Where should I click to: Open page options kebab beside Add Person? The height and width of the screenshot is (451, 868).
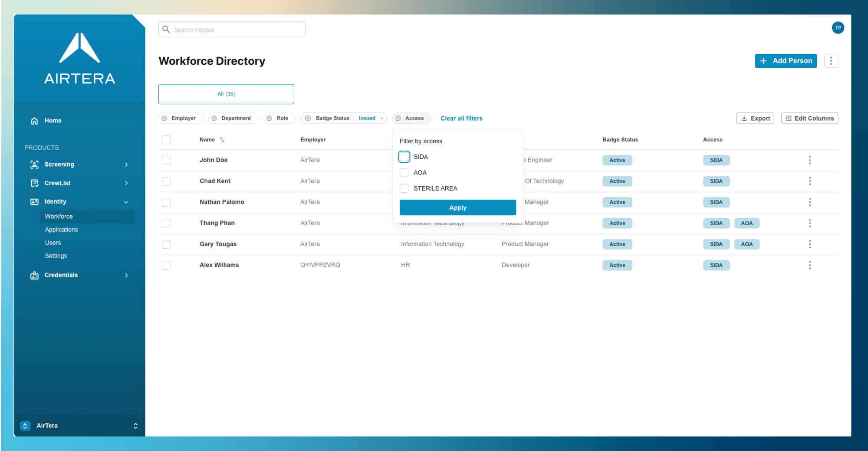[831, 61]
